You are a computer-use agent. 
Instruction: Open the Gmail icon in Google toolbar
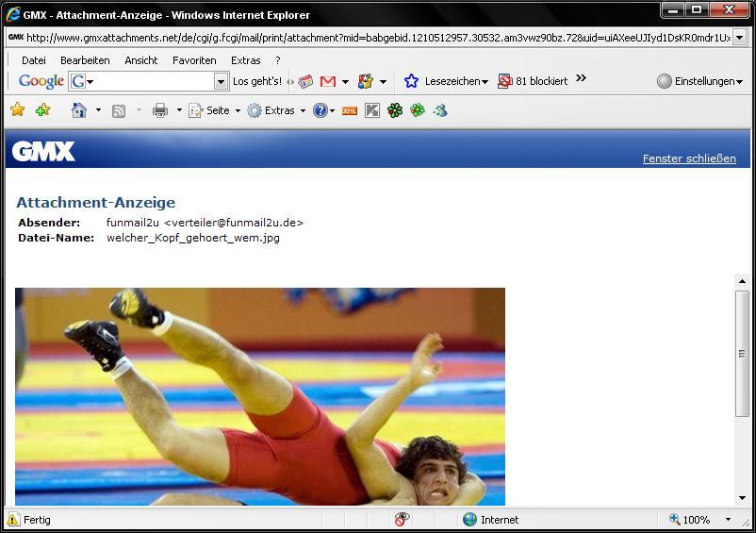click(x=328, y=82)
